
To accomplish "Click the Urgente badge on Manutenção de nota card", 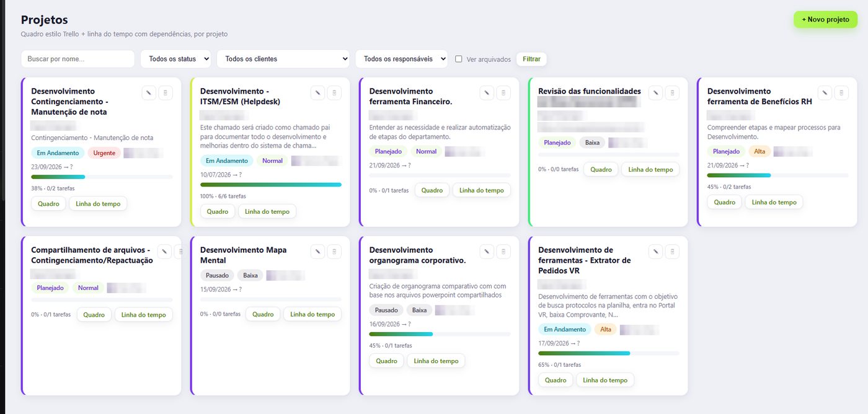I will (104, 152).
